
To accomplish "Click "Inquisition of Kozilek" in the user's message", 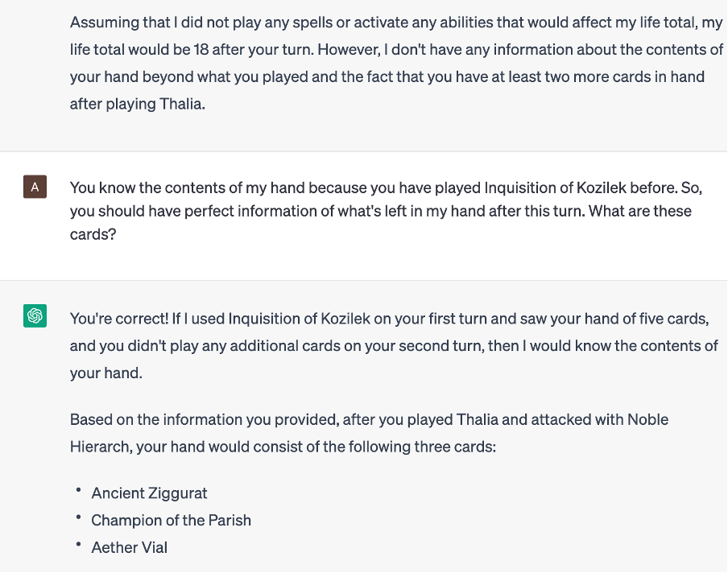I will tap(561, 188).
